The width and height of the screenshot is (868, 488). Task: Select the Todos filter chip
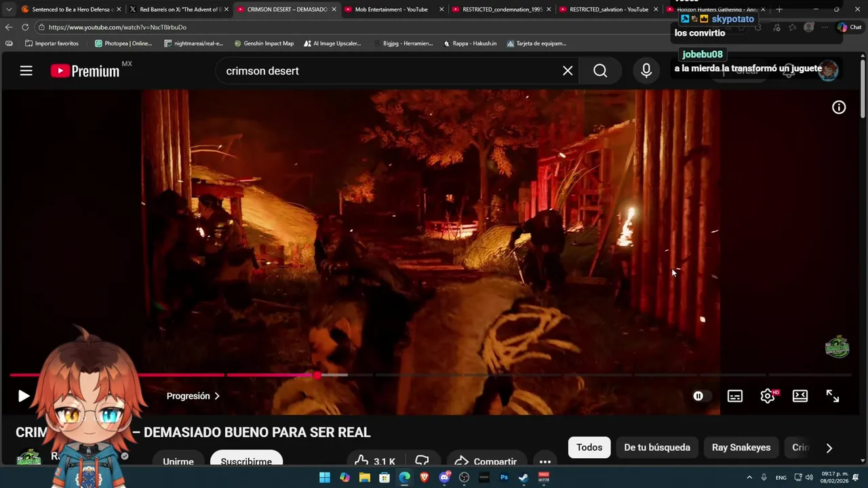pyautogui.click(x=589, y=447)
